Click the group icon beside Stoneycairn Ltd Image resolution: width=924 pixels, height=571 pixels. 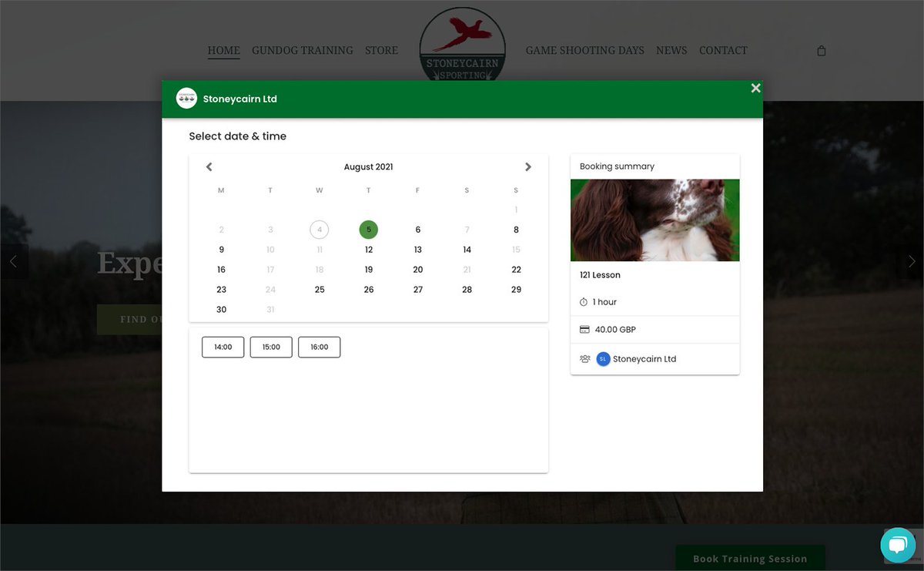[584, 359]
